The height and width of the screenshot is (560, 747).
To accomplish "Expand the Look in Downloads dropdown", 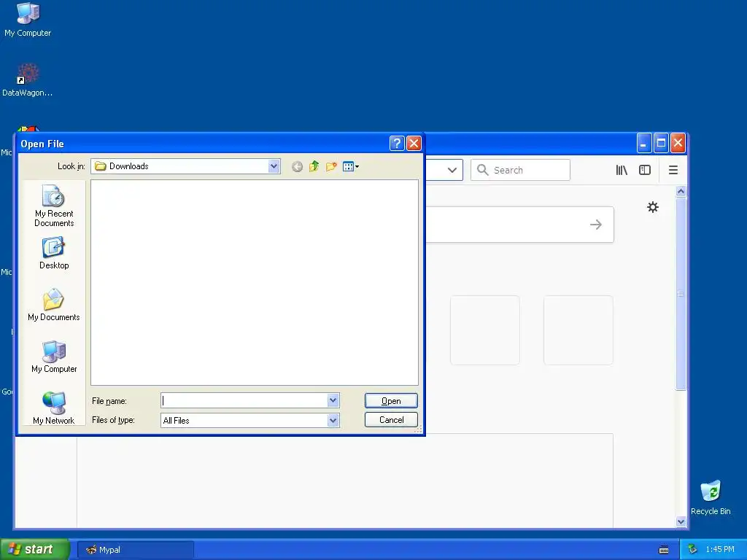I will (x=274, y=166).
